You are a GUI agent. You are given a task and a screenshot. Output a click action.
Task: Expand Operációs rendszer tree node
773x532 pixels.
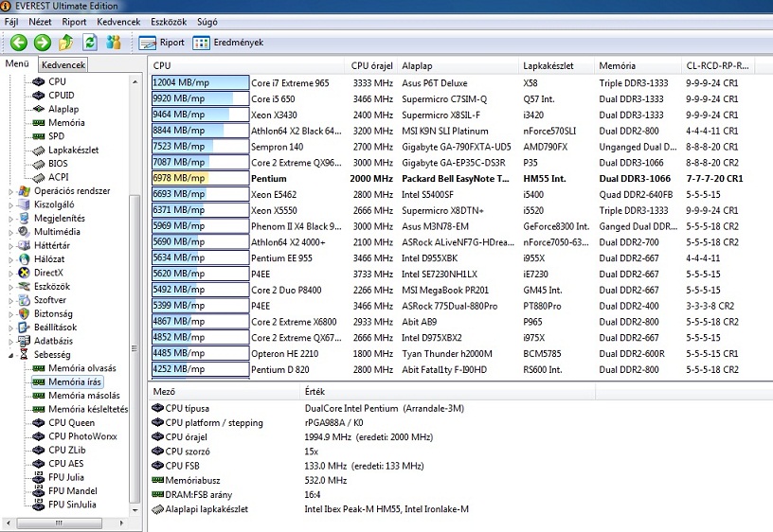10,191
